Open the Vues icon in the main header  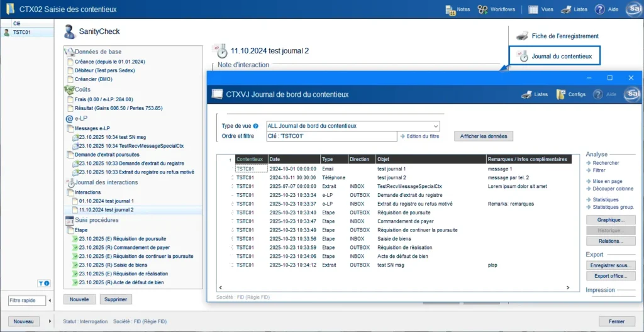533,9
